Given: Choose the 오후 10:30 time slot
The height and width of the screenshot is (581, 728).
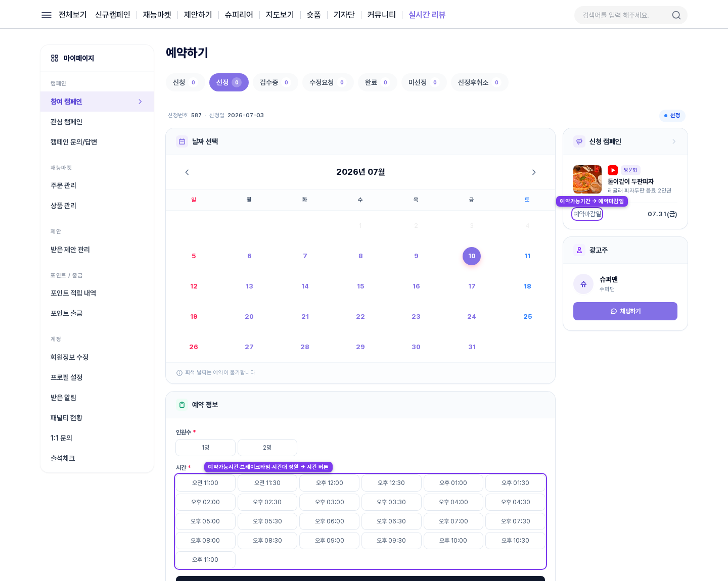Looking at the screenshot, I should pyautogui.click(x=515, y=541).
